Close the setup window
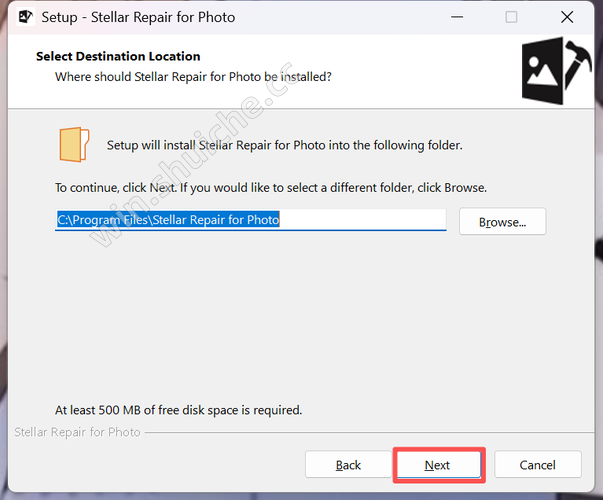 pyautogui.click(x=567, y=17)
